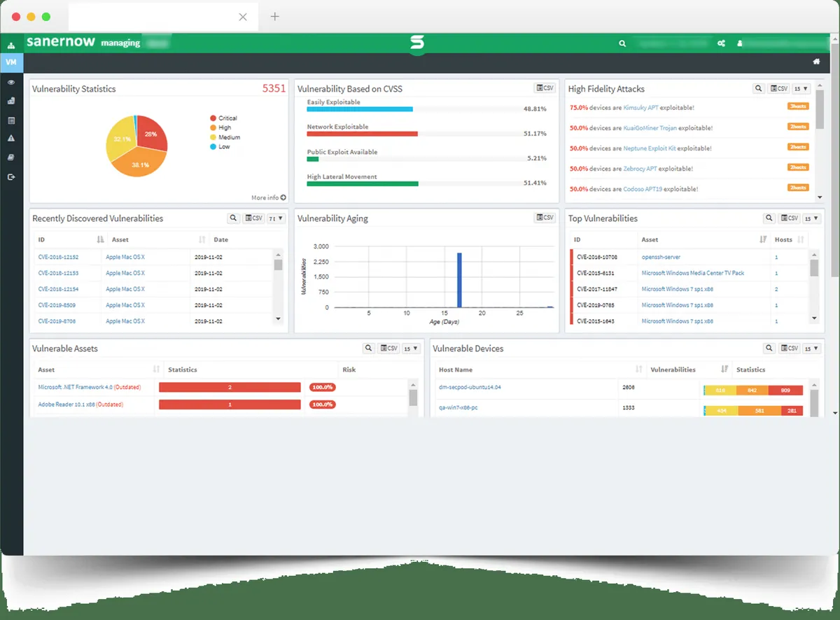Image resolution: width=840 pixels, height=620 pixels.
Task: Toggle the Critical series in the pie legend
Action: point(224,118)
